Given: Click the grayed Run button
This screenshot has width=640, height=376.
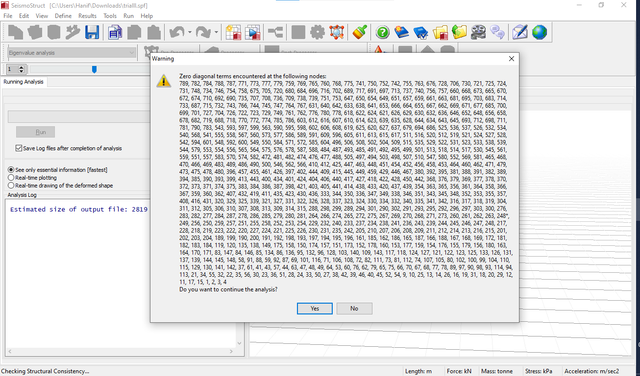Looking at the screenshot, I should click(36, 132).
